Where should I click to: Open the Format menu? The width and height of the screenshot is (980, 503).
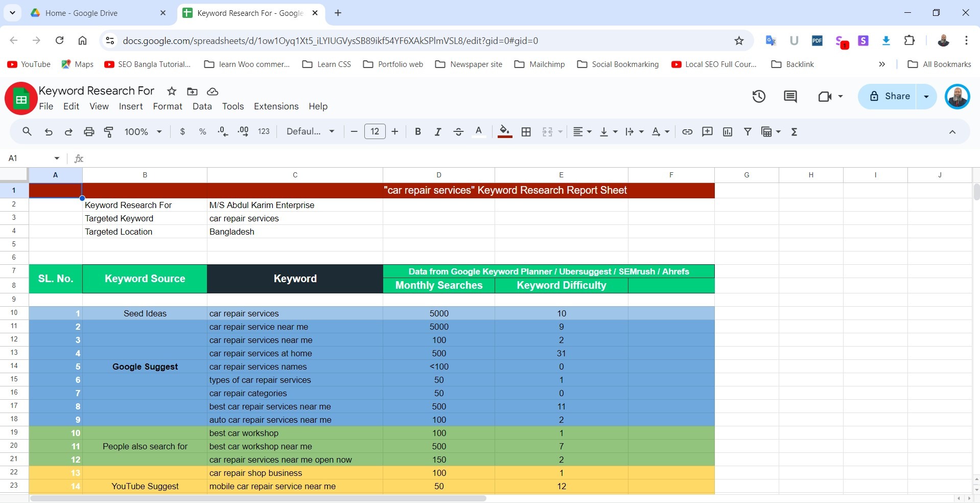(167, 106)
